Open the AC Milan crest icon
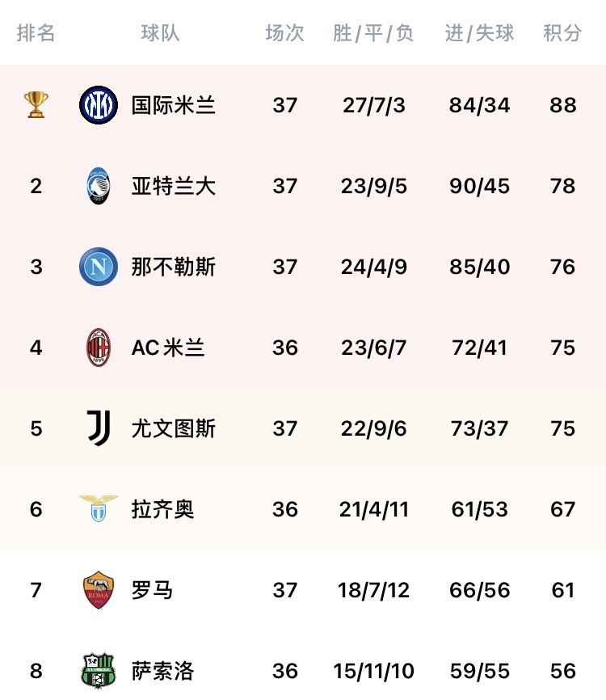The width and height of the screenshot is (606, 700). coord(99,348)
